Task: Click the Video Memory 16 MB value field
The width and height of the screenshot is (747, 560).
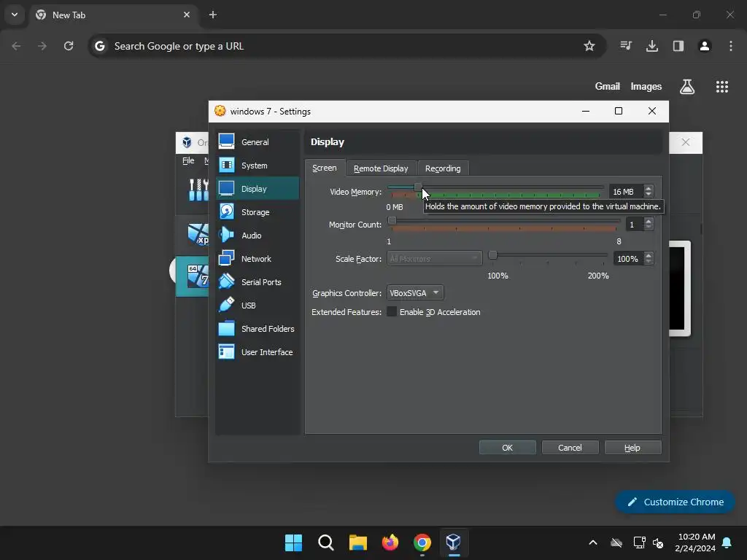Action: [627, 192]
